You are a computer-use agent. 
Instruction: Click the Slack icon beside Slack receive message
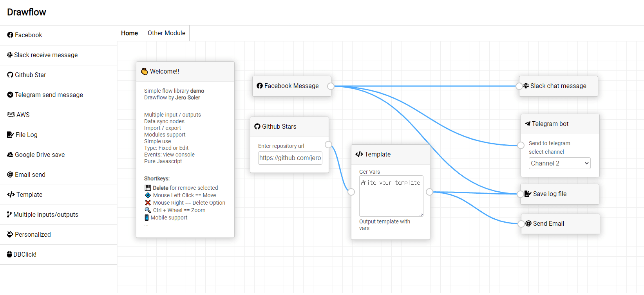tap(10, 55)
